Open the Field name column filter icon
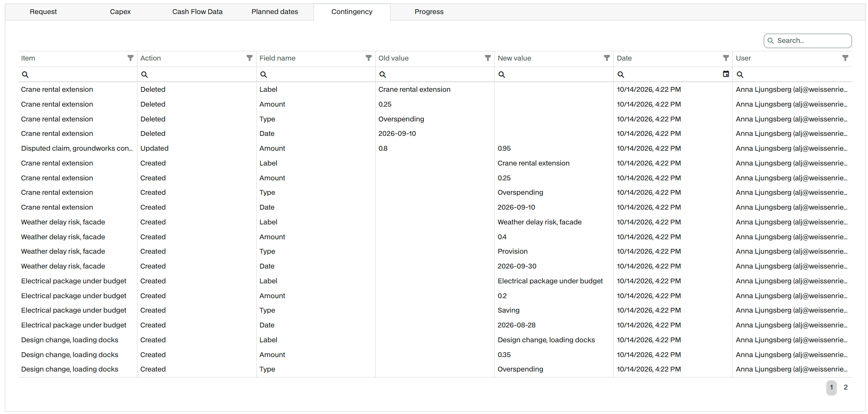The height and width of the screenshot is (414, 868). pos(368,58)
